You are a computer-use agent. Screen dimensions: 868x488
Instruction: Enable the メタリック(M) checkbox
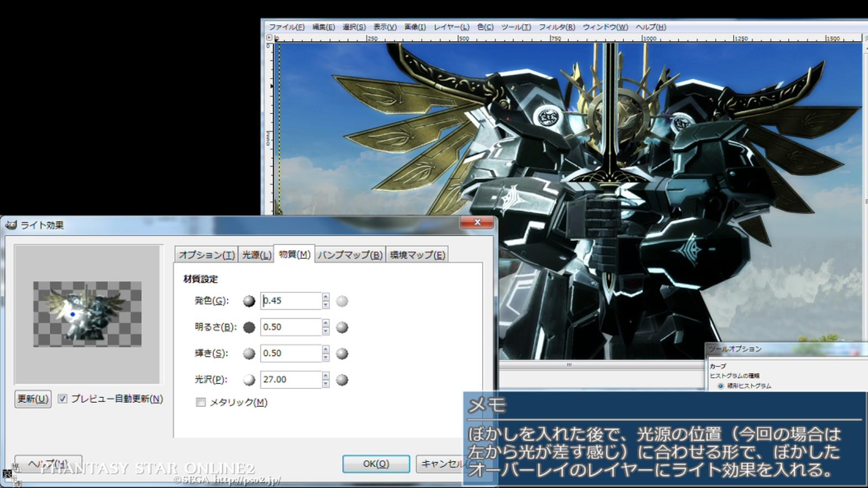(x=201, y=402)
